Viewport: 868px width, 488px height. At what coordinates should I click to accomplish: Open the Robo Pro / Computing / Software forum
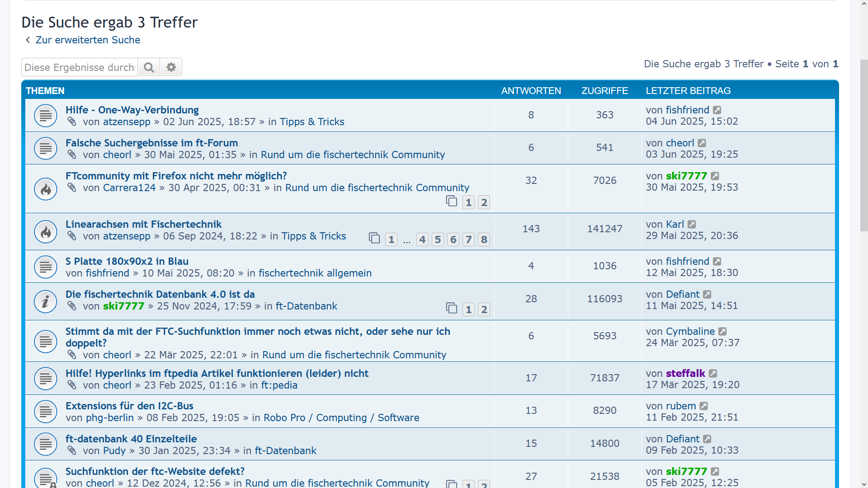[x=341, y=418]
